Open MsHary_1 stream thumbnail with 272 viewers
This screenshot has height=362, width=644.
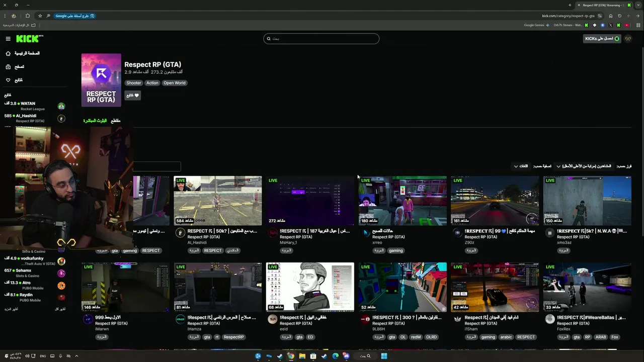pyautogui.click(x=310, y=201)
